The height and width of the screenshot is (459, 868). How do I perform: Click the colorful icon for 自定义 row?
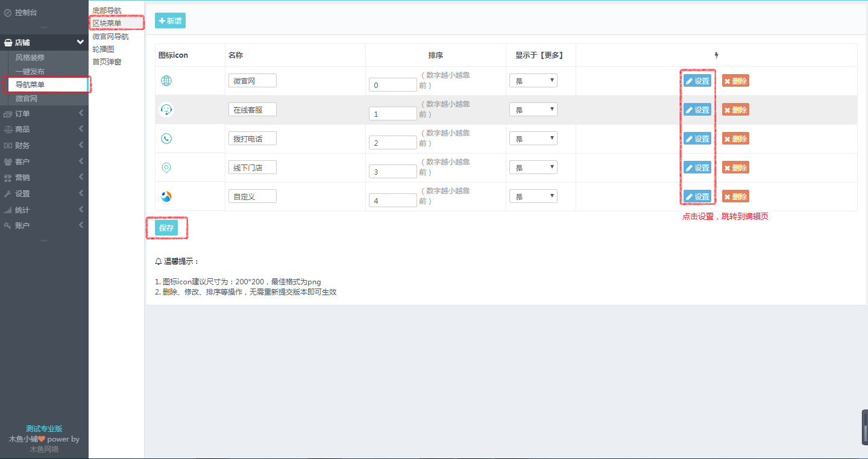pos(166,196)
